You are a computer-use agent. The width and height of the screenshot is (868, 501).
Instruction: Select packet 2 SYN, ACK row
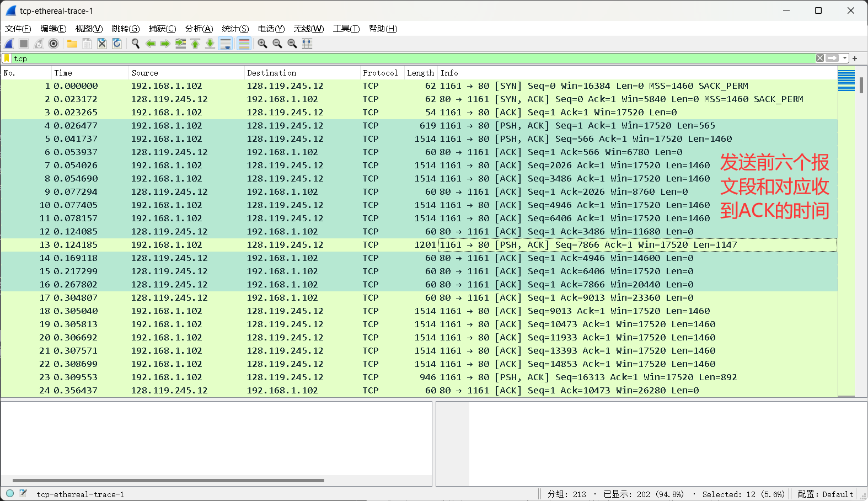pyautogui.click(x=419, y=99)
